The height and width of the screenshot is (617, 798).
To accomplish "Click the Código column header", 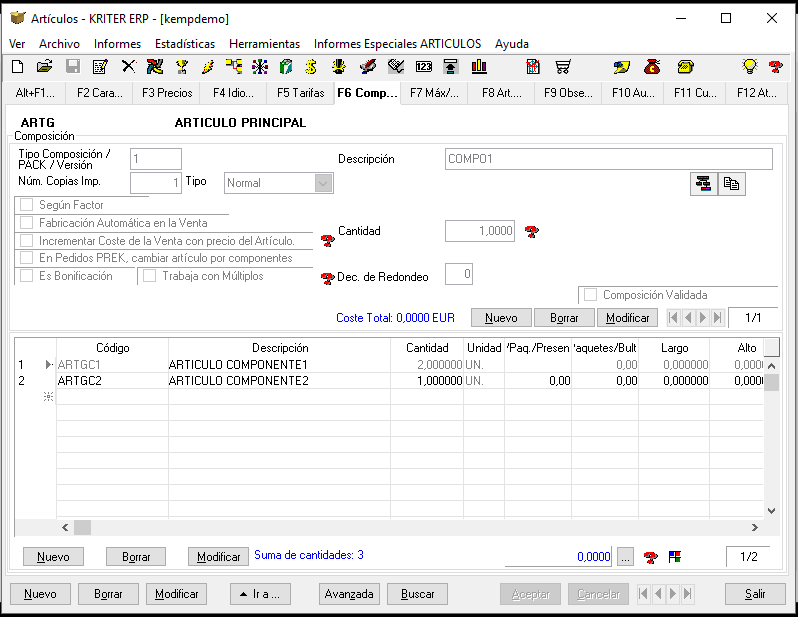I will [x=112, y=348].
